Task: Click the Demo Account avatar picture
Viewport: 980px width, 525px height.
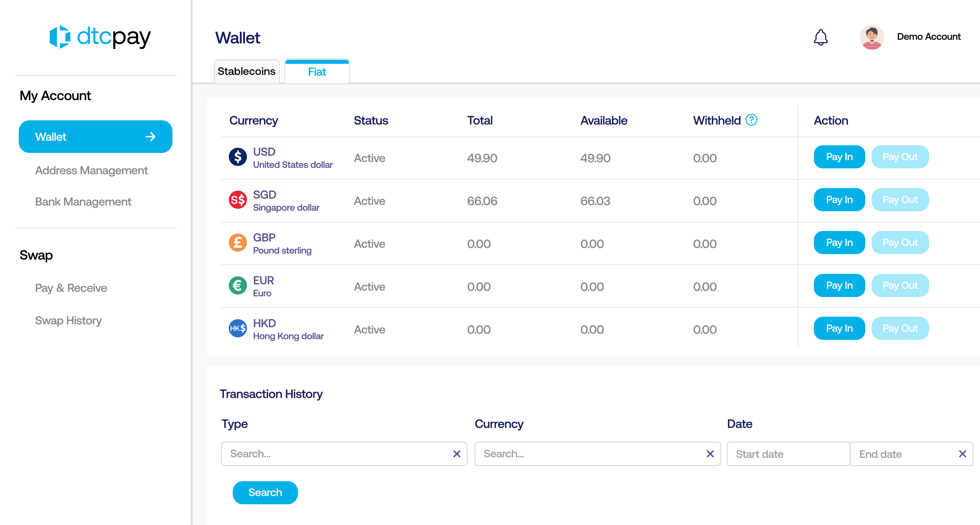Action: [872, 37]
